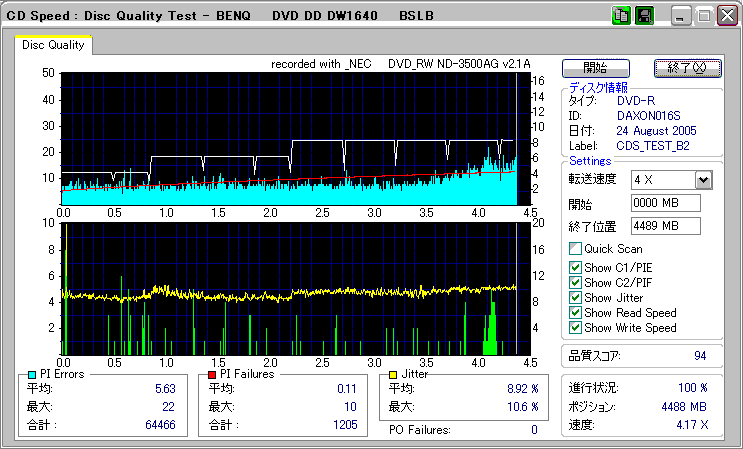
Task: Click the yellow Jitter legend square
Action: (395, 375)
